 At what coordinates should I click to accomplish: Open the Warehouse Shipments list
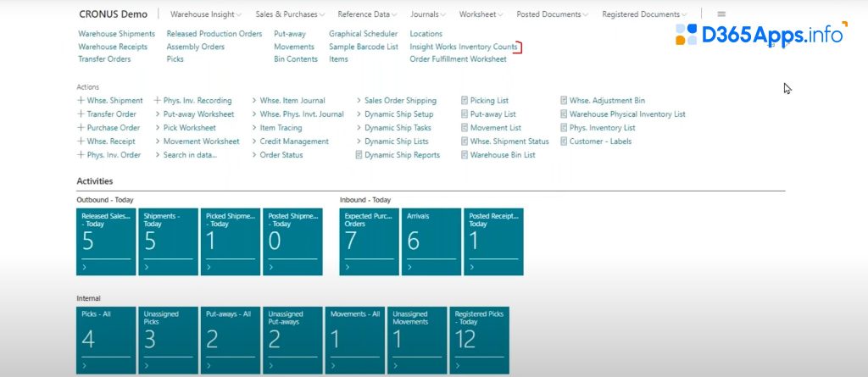(x=117, y=34)
